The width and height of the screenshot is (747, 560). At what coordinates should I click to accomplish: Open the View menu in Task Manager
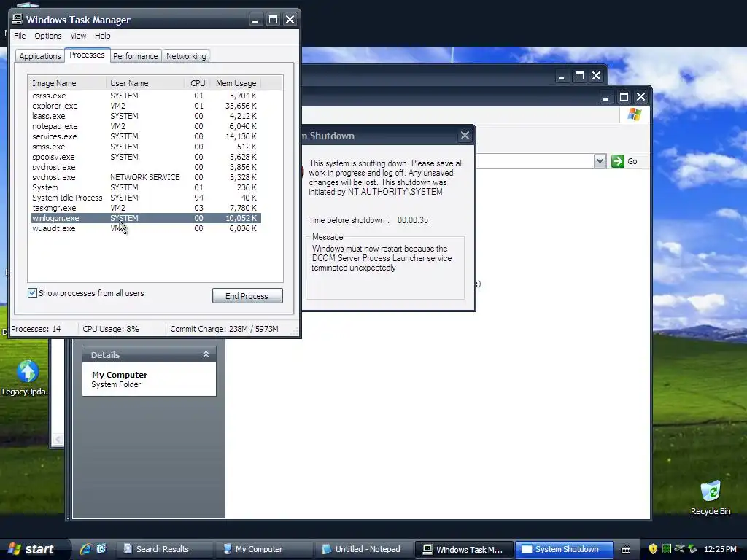[x=78, y=36]
